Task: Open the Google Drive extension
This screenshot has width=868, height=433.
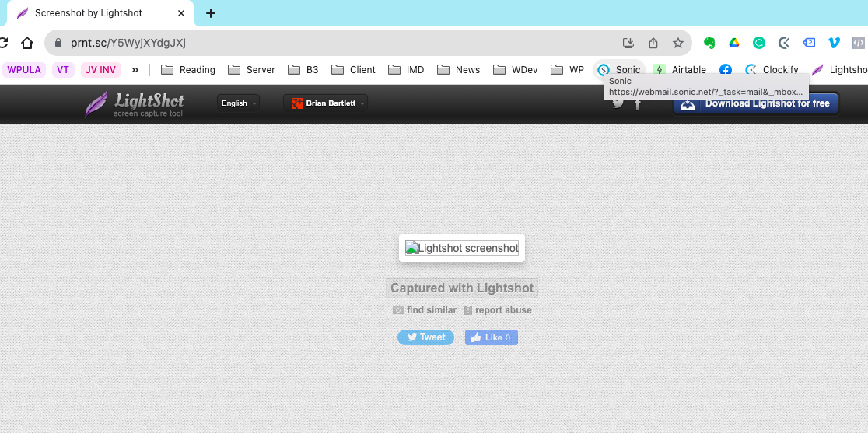Action: coord(734,43)
